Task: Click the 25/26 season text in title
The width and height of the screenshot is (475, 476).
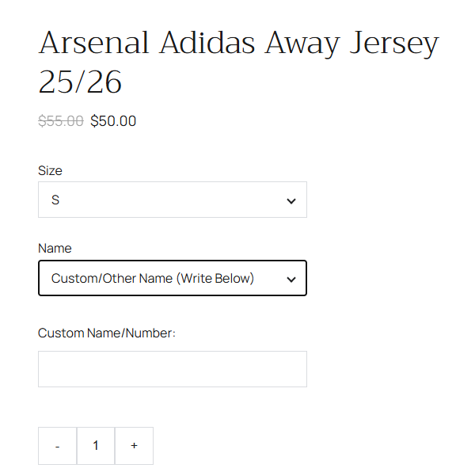Action: 81,82
